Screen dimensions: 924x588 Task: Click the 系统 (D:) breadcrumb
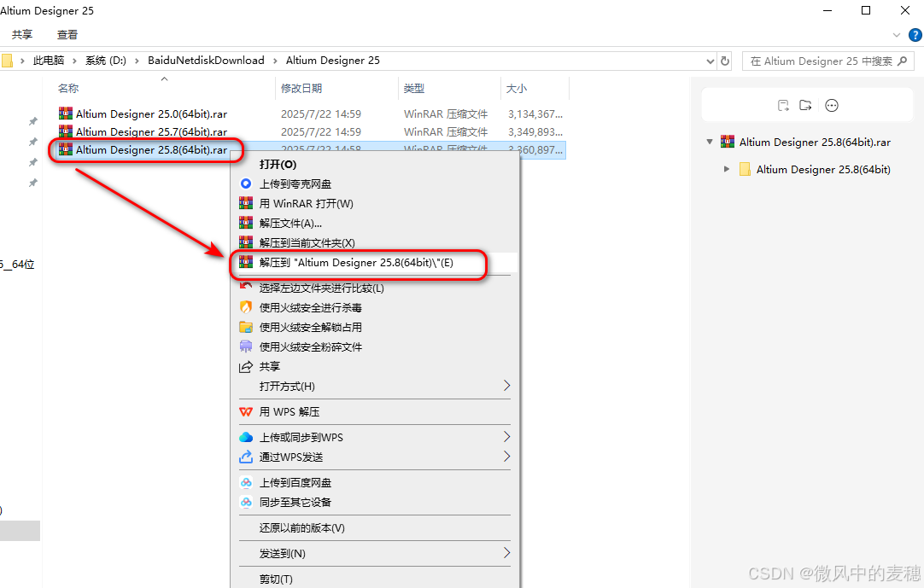point(106,60)
